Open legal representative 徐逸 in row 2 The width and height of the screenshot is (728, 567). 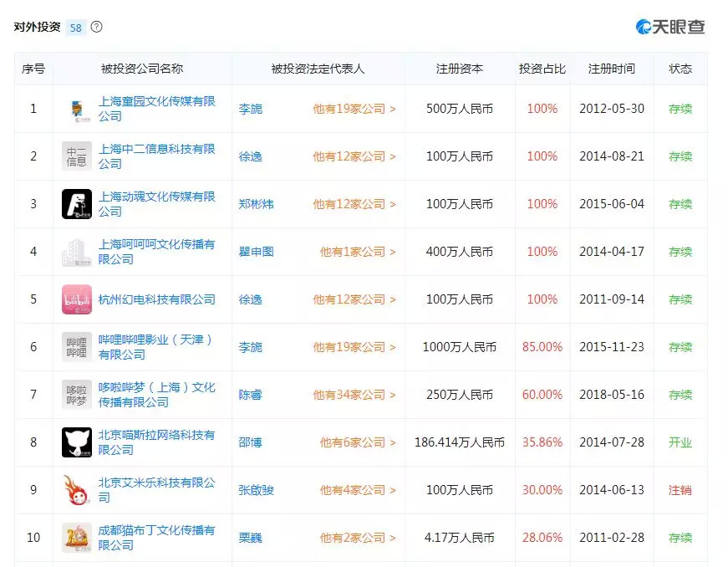tap(250, 156)
